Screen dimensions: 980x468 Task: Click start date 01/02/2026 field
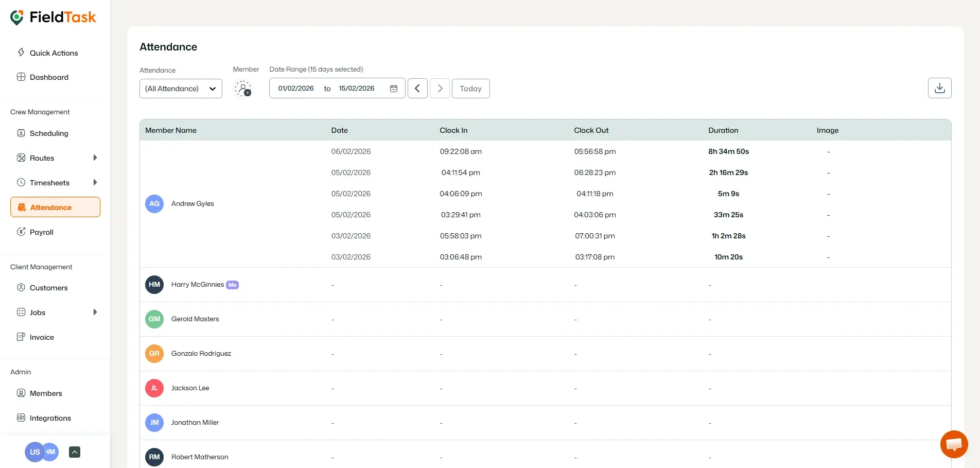click(296, 89)
